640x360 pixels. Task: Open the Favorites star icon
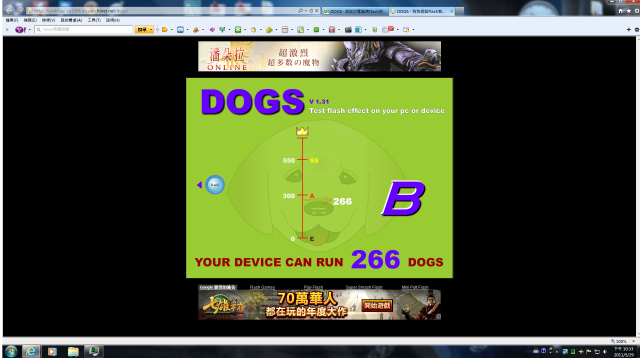point(629,11)
